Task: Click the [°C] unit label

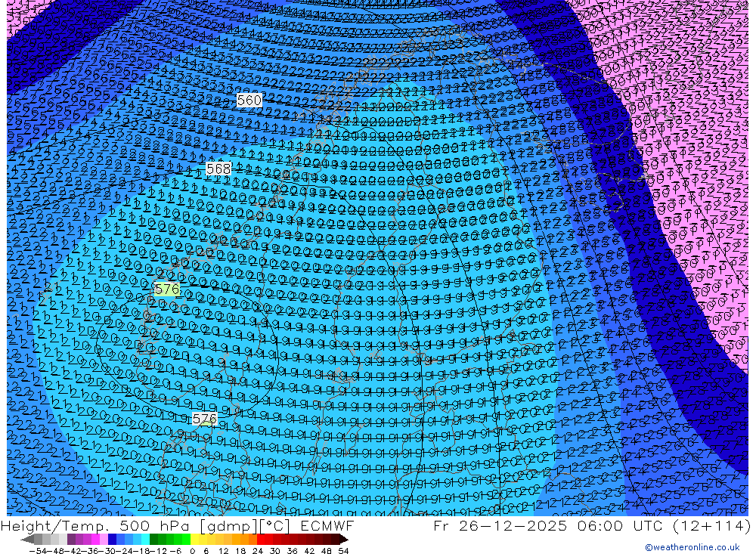Action: click(274, 526)
